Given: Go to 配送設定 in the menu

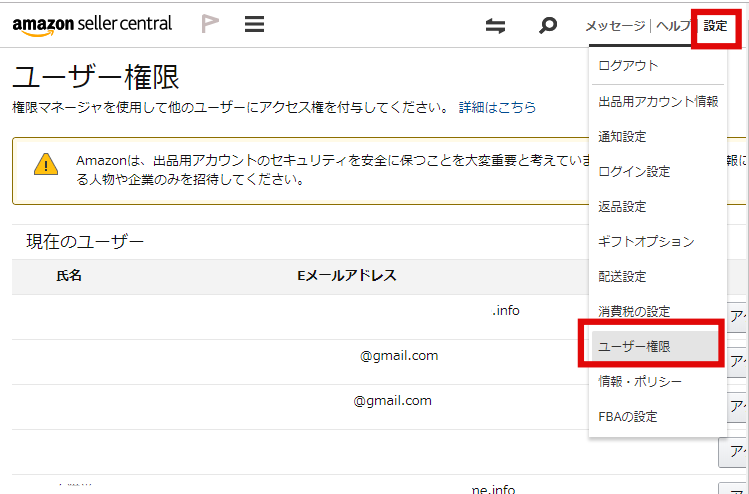Looking at the screenshot, I should coord(622,276).
